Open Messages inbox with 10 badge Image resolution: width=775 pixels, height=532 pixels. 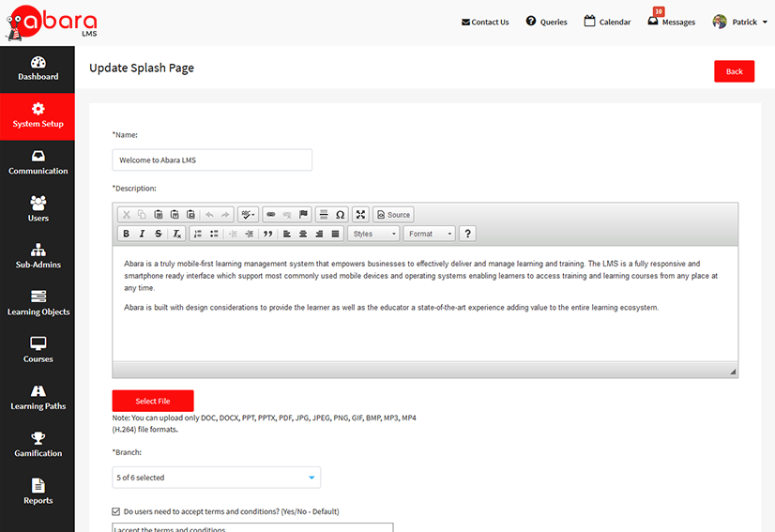pos(671,20)
